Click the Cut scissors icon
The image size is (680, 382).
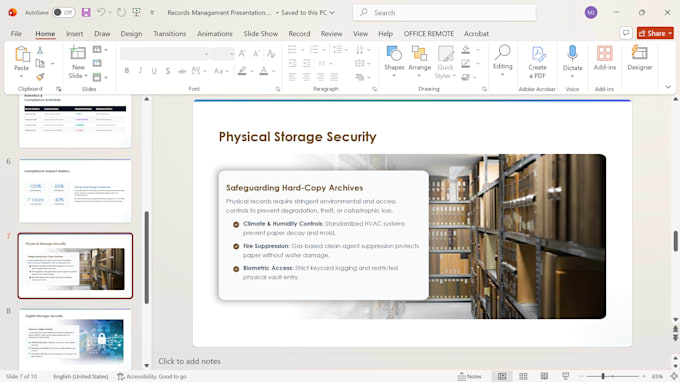click(40, 50)
